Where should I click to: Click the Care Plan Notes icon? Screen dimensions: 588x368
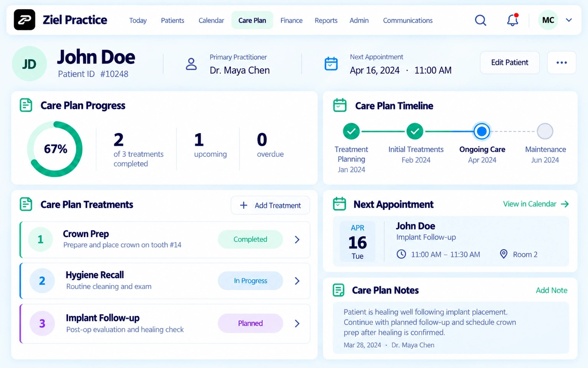coord(338,290)
